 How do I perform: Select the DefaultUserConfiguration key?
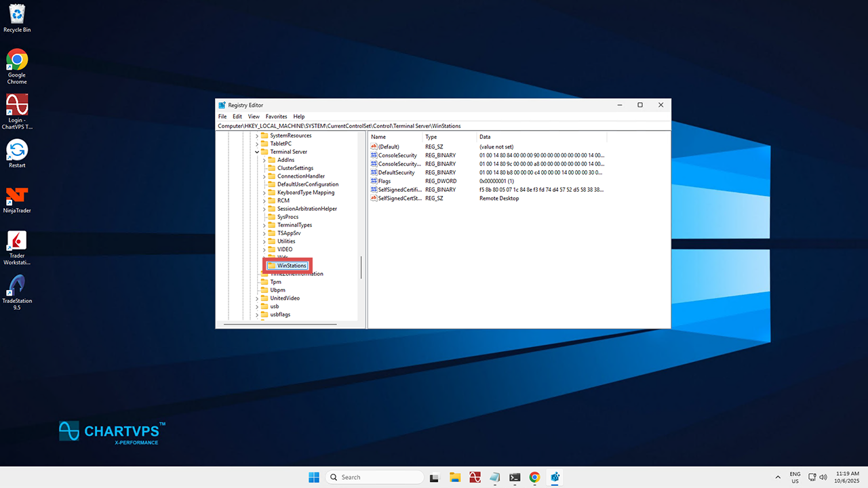coord(307,184)
